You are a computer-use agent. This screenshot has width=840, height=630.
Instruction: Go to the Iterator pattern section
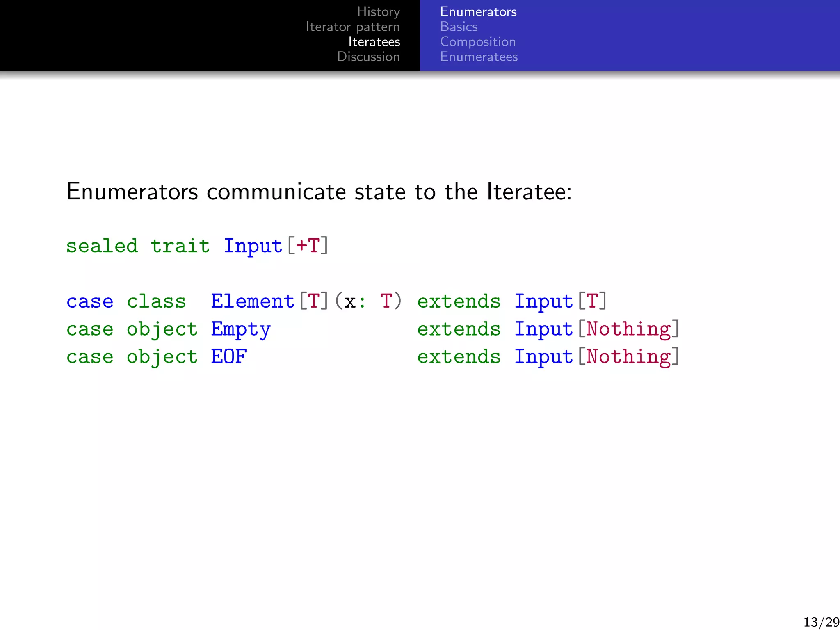click(353, 27)
